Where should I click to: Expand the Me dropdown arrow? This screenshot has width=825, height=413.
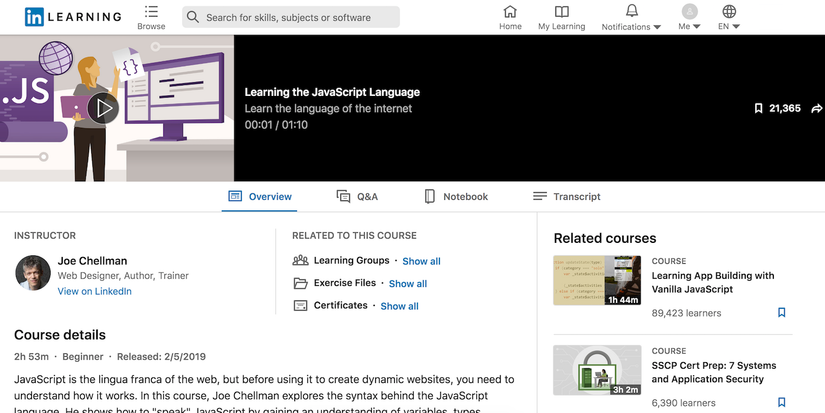point(697,26)
